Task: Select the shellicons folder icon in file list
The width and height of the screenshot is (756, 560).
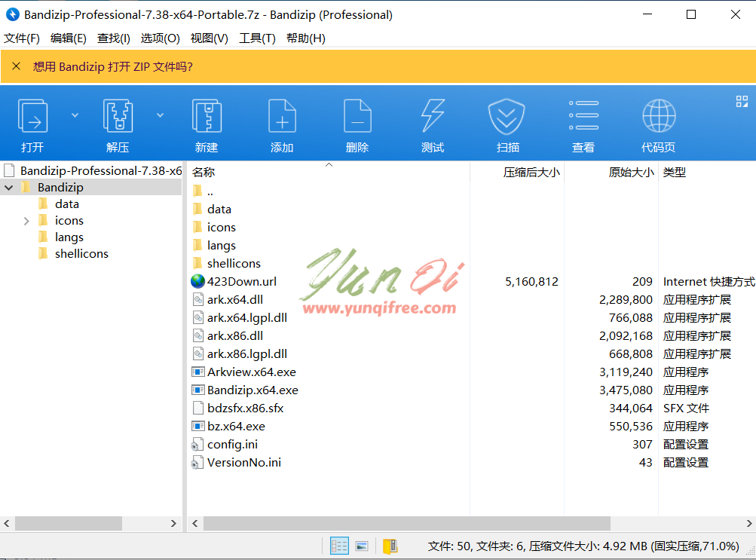Action: tap(197, 263)
